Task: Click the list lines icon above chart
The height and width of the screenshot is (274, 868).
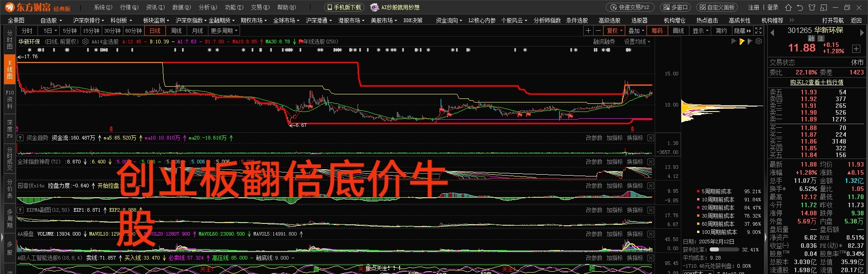Action: 734,41
